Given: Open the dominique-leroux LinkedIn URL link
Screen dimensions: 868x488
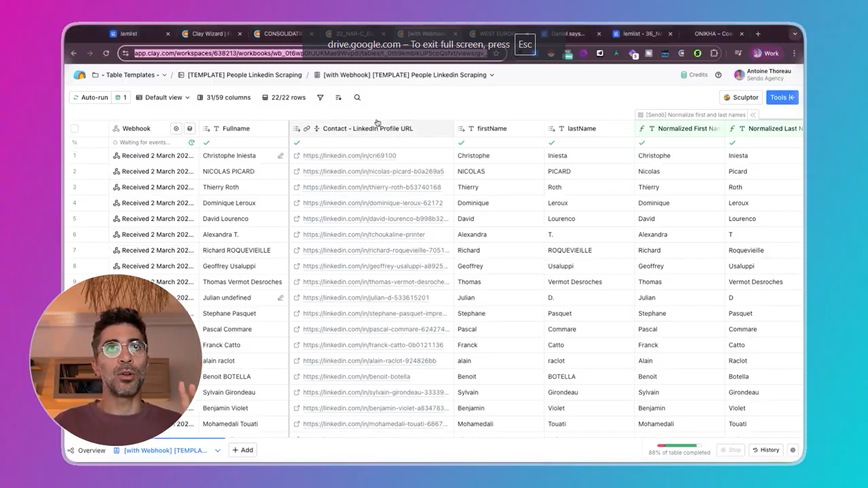Looking at the screenshot, I should pos(373,203).
